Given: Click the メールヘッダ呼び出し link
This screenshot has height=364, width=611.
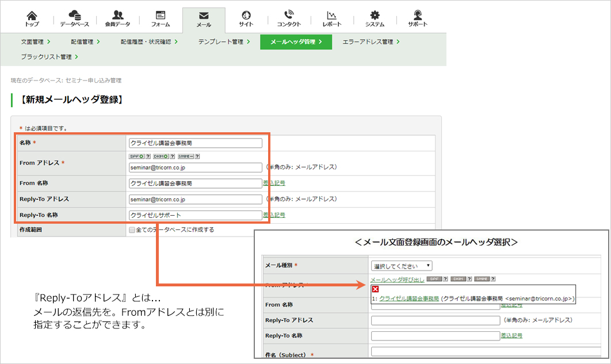Looking at the screenshot, I should 397,279.
